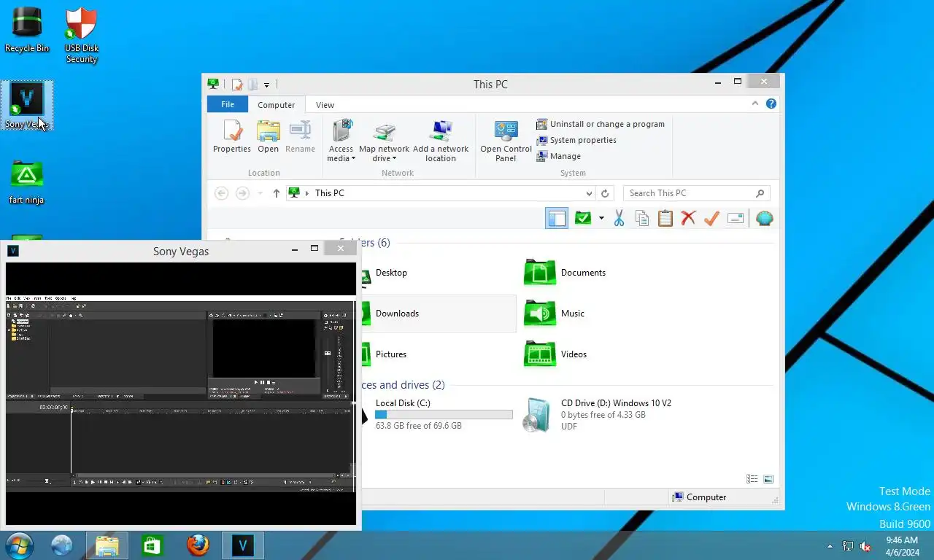Click quick access Properties icon in title bar

[x=236, y=85]
